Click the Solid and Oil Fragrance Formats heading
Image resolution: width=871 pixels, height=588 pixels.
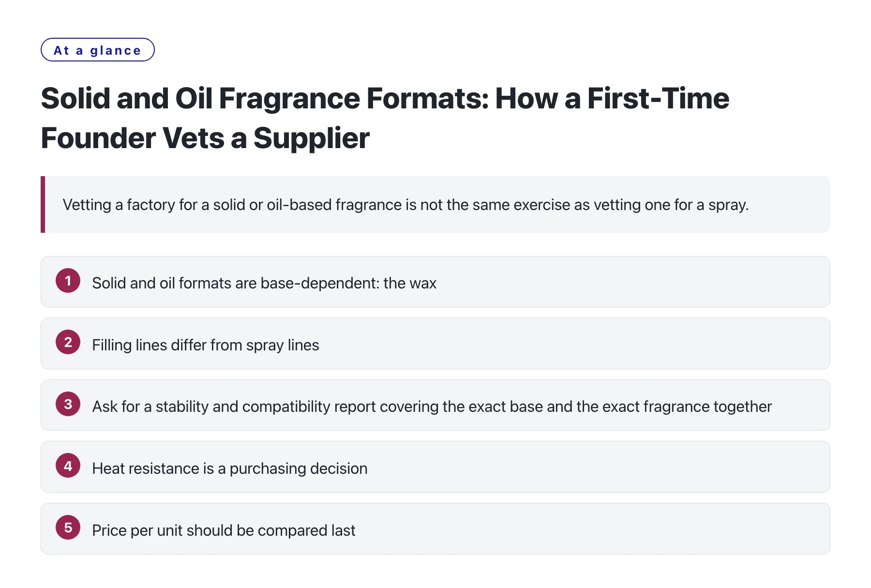tap(385, 98)
